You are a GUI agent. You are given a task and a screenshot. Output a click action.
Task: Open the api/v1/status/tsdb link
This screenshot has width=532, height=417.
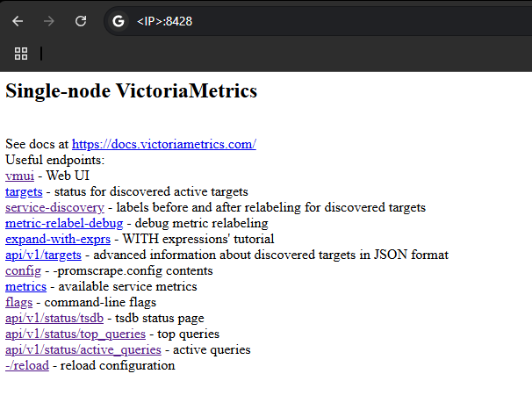tap(47, 318)
